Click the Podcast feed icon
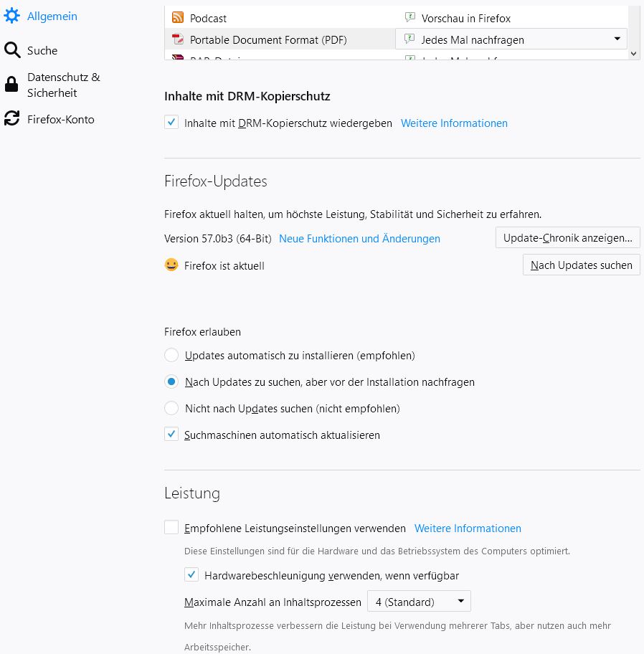The image size is (644, 654). pos(178,17)
